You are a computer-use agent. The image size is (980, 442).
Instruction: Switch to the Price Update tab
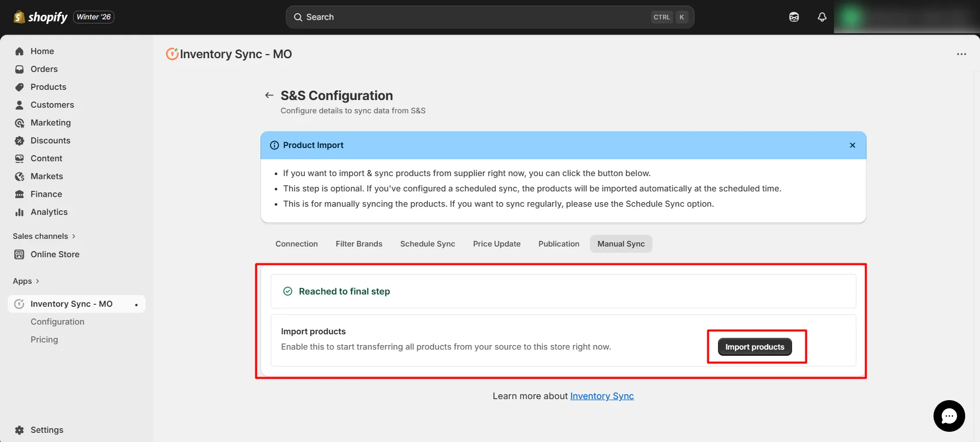497,244
